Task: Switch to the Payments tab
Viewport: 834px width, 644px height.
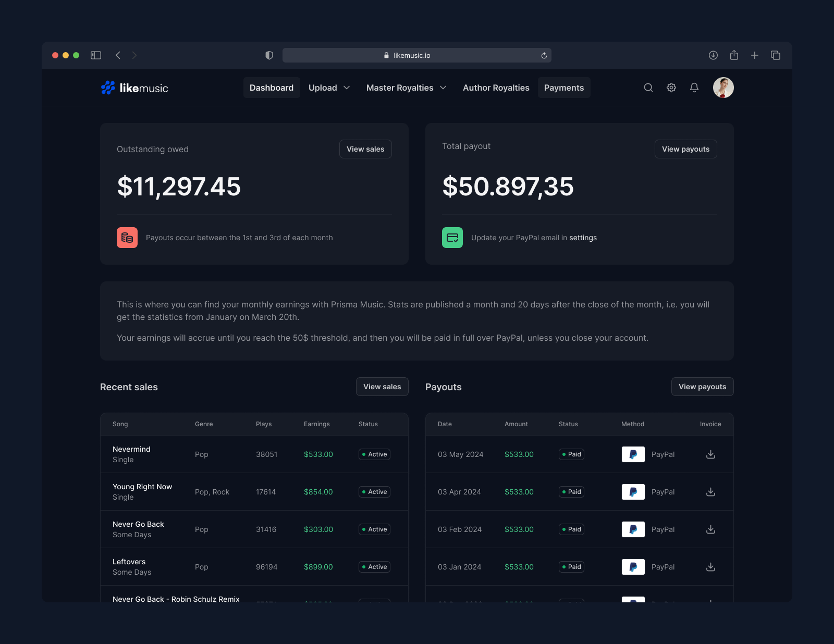Action: [564, 88]
